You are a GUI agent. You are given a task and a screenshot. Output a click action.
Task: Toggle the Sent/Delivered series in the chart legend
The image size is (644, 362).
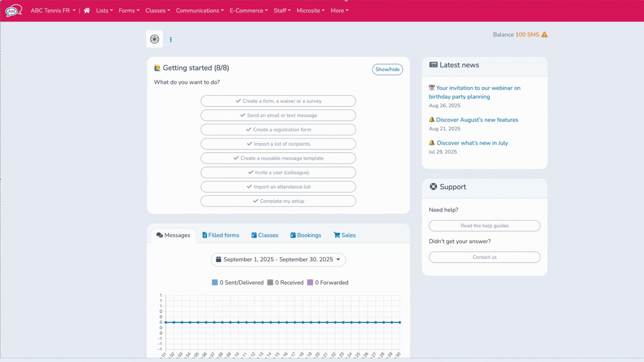click(x=241, y=282)
